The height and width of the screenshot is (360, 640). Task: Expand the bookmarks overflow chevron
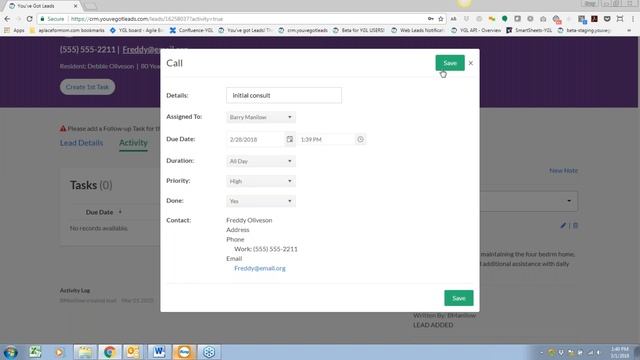629,30
